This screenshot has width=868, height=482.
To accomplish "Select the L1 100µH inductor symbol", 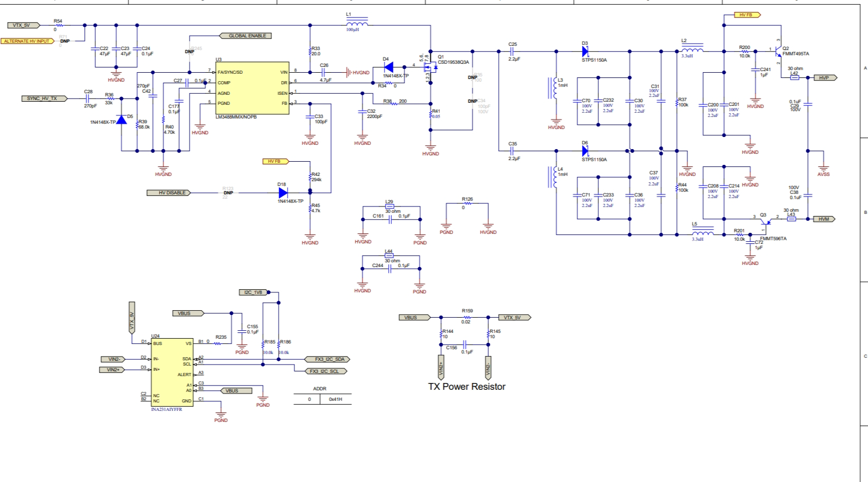I will (357, 22).
